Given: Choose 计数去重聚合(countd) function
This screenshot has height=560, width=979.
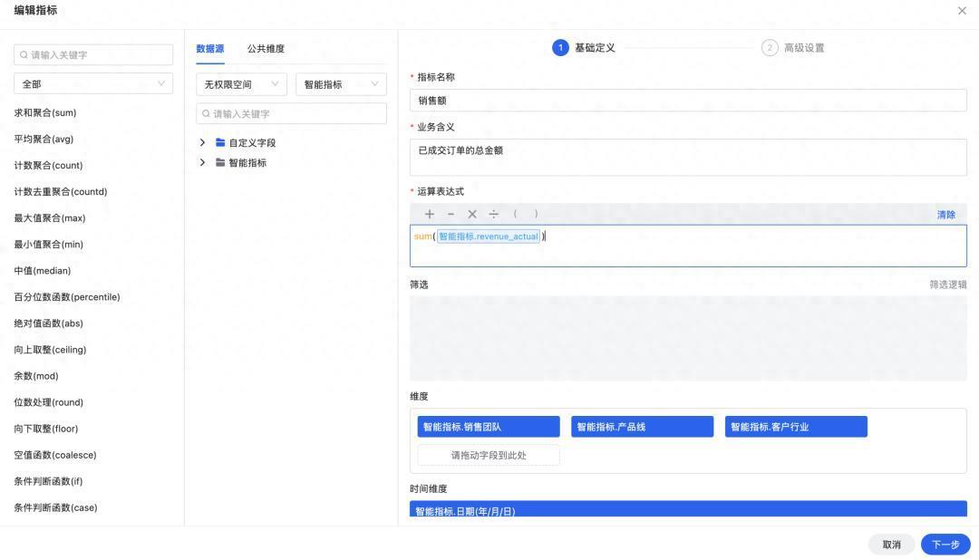Looking at the screenshot, I should click(x=61, y=192).
